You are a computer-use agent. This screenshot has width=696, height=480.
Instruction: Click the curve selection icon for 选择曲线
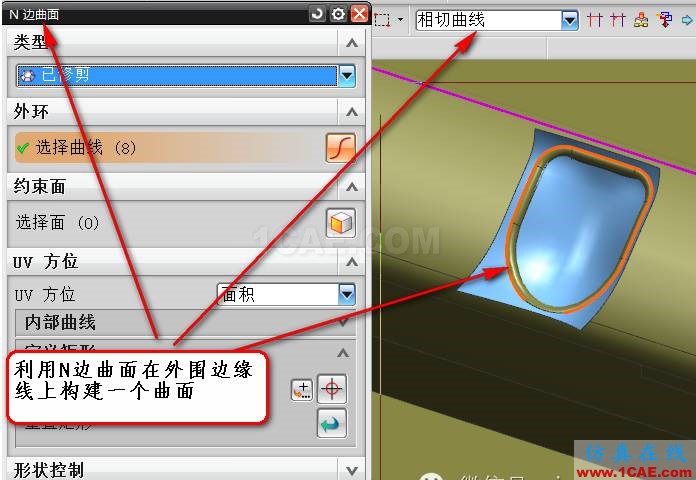340,147
